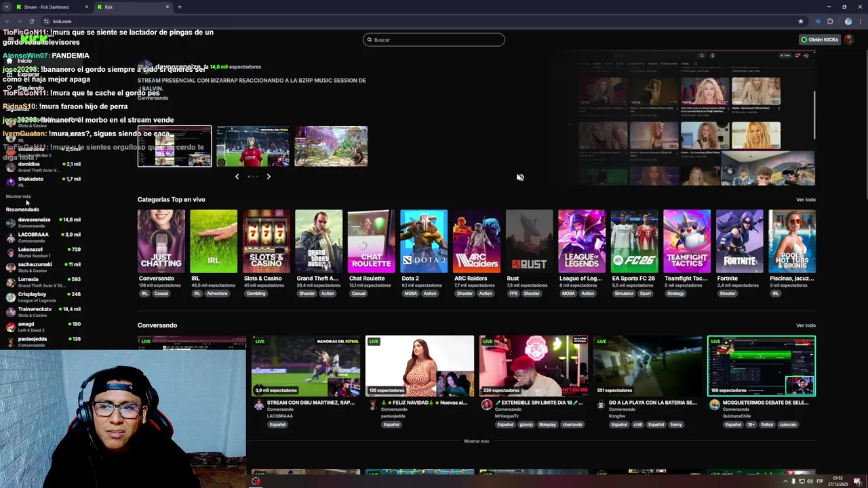This screenshot has height=488, width=868.
Task: Open the Pools Hot Tubs & Bikinis card
Action: tap(792, 241)
